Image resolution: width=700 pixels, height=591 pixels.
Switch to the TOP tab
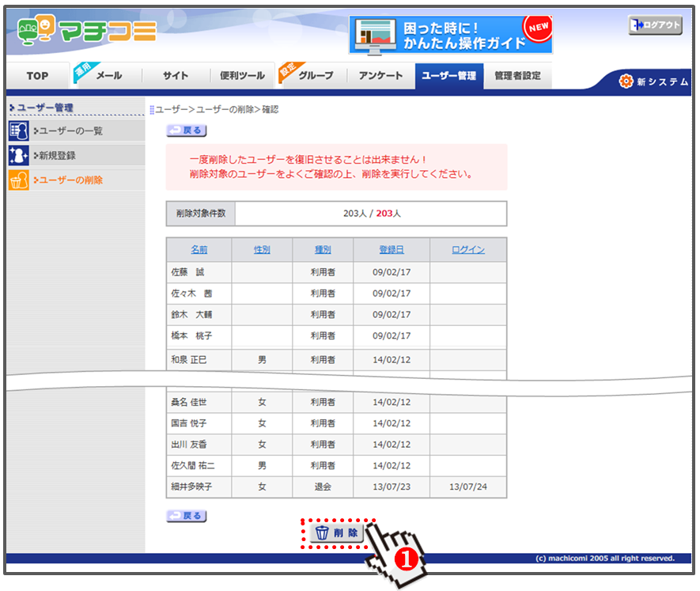click(x=37, y=76)
